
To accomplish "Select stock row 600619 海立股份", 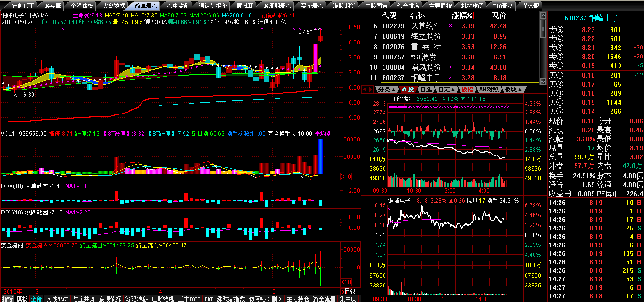I will point(450,36).
